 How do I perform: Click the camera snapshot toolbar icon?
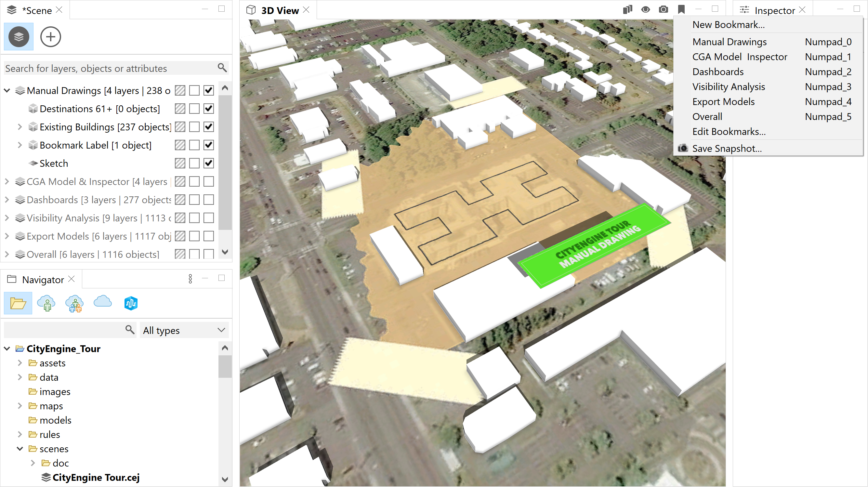[x=663, y=9]
